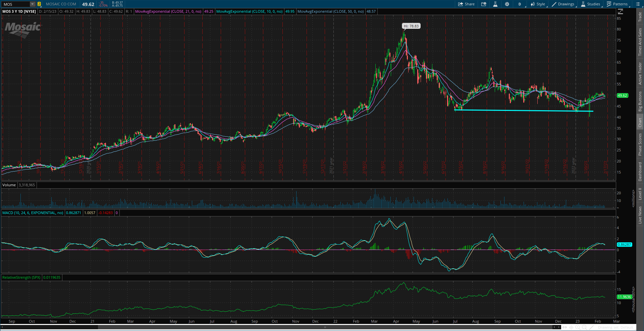Click the D: 2/15/23 date readout

click(48, 11)
